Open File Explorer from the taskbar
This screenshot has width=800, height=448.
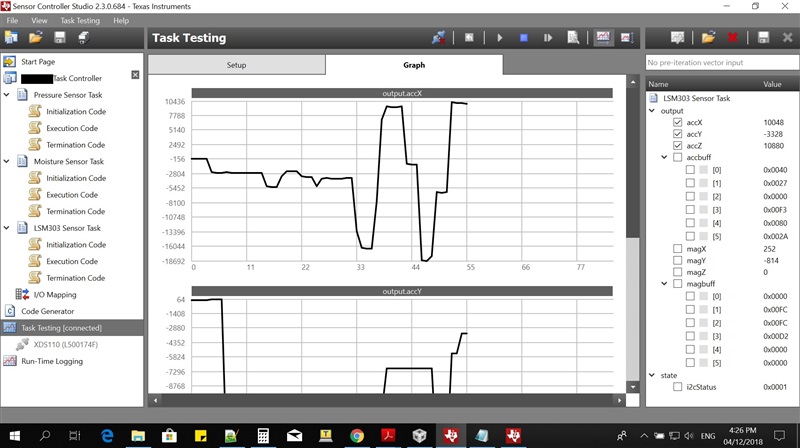pyautogui.click(x=138, y=436)
